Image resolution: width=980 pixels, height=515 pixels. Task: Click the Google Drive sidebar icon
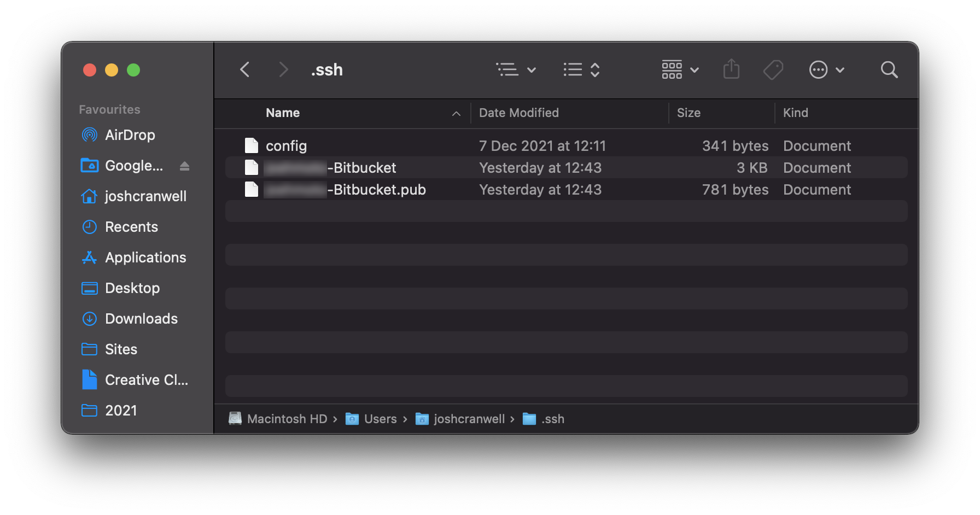(x=89, y=165)
